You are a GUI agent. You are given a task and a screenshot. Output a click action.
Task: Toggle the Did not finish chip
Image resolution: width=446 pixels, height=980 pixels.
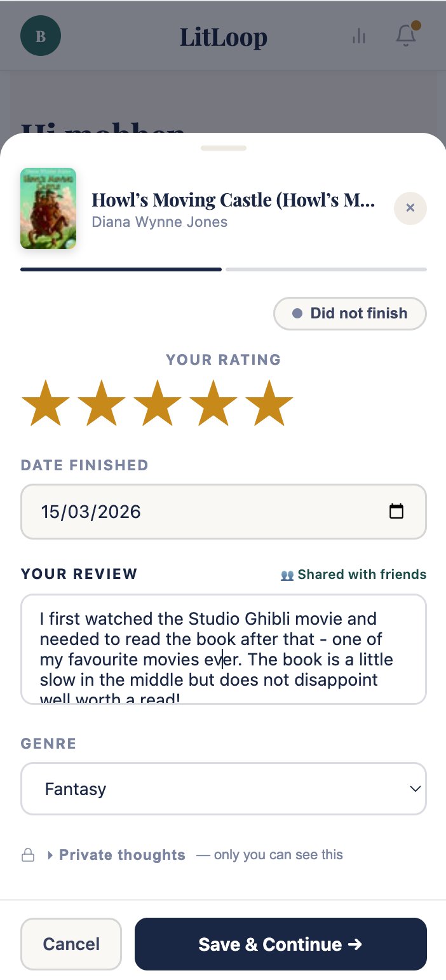point(349,313)
